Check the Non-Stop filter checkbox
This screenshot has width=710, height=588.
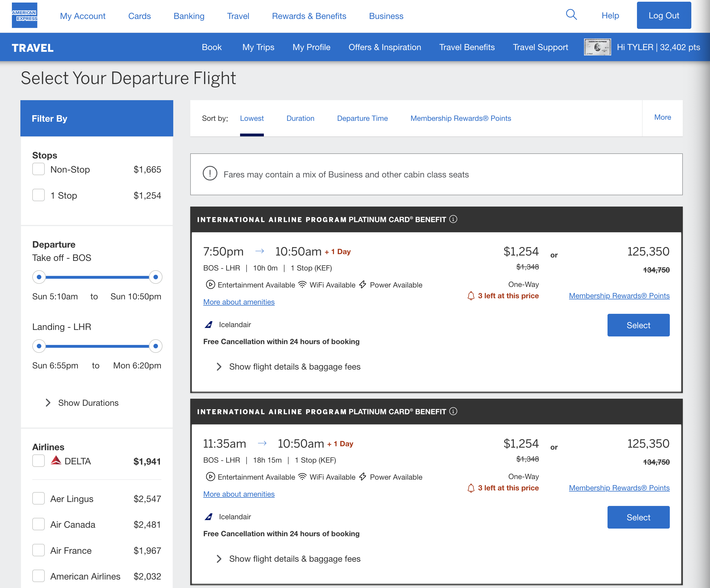[39, 169]
